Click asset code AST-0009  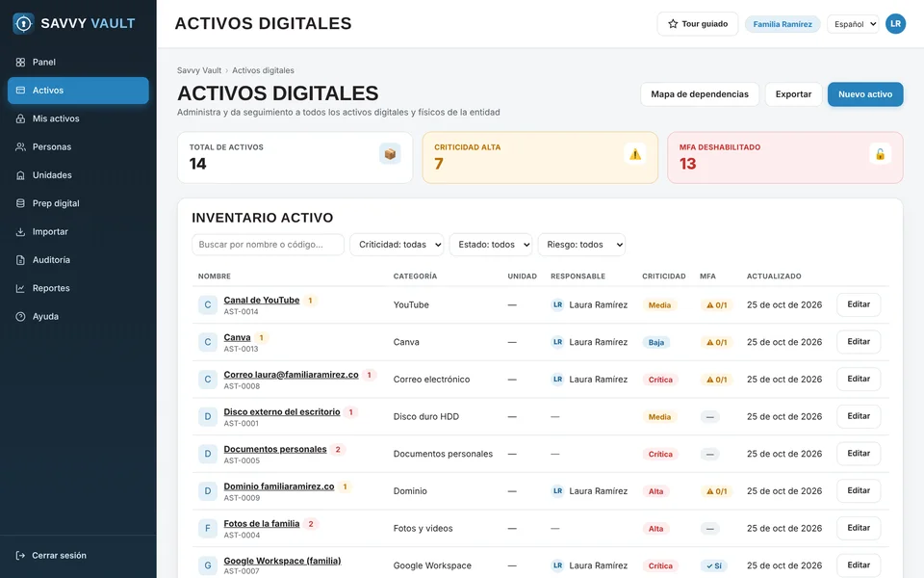(x=242, y=498)
